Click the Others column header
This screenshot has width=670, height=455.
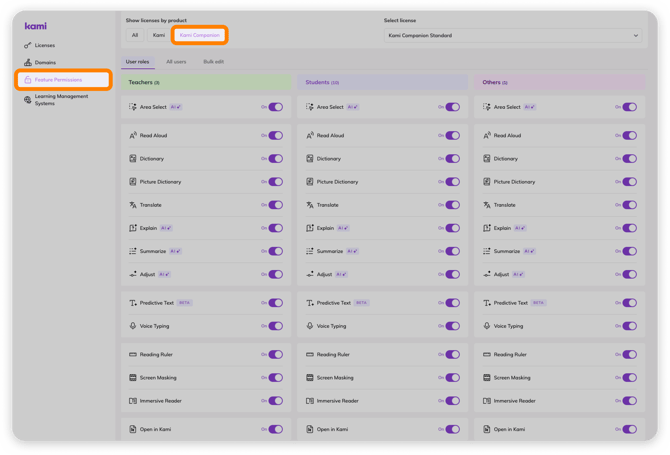click(x=559, y=82)
